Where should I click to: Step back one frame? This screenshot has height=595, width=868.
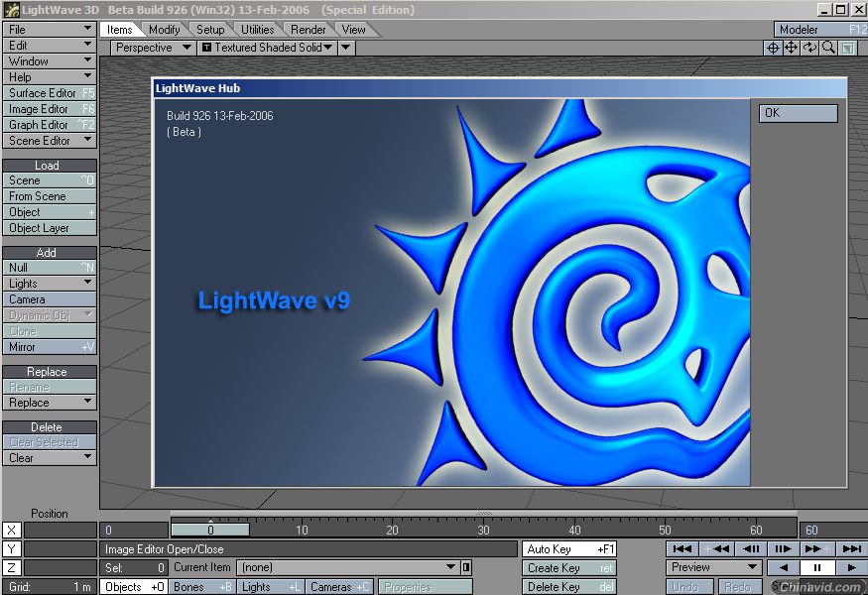point(750,548)
